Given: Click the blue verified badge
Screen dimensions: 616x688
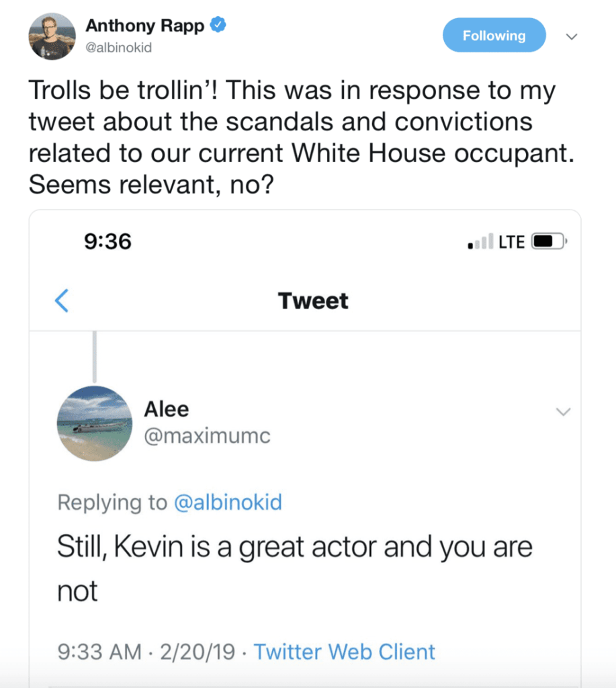Looking at the screenshot, I should (217, 26).
